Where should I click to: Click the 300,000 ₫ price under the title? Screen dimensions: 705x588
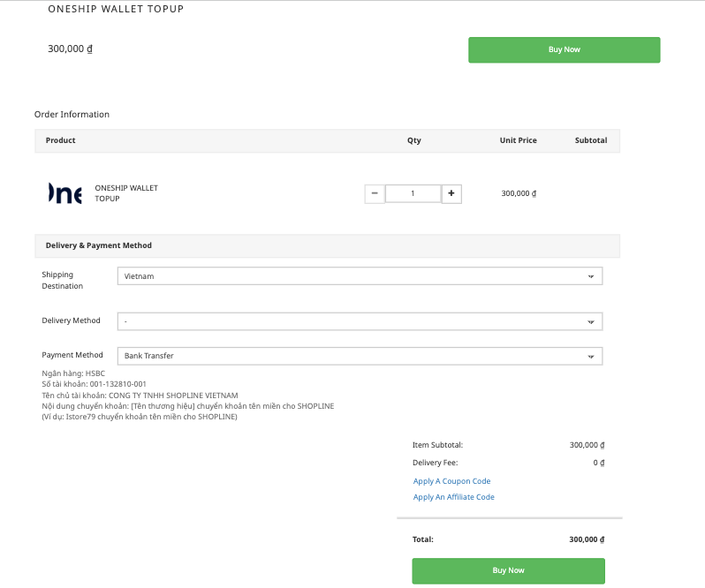click(70, 49)
